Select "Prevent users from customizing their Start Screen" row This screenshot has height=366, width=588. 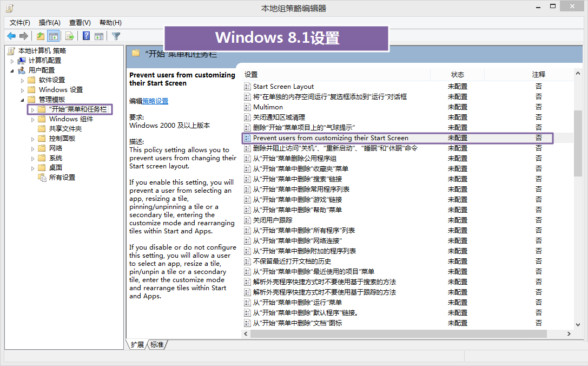pyautogui.click(x=398, y=138)
